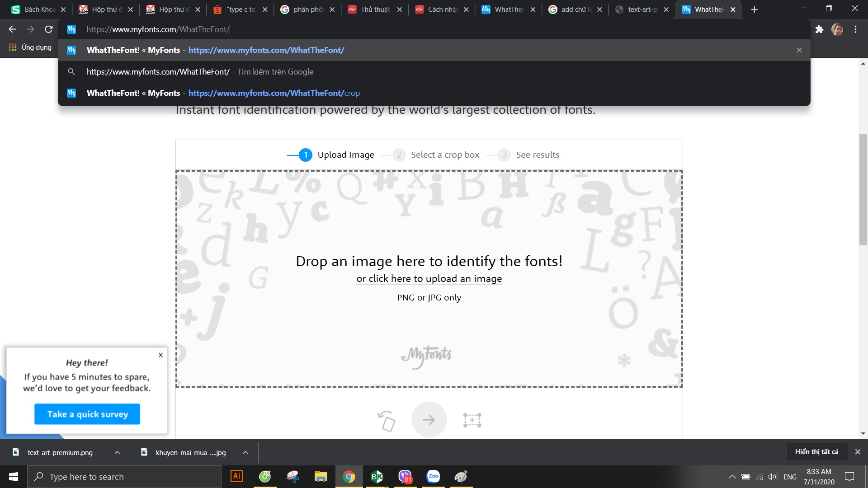Expand options for text-art-premium.png download
The image size is (868, 488).
pos(117,452)
